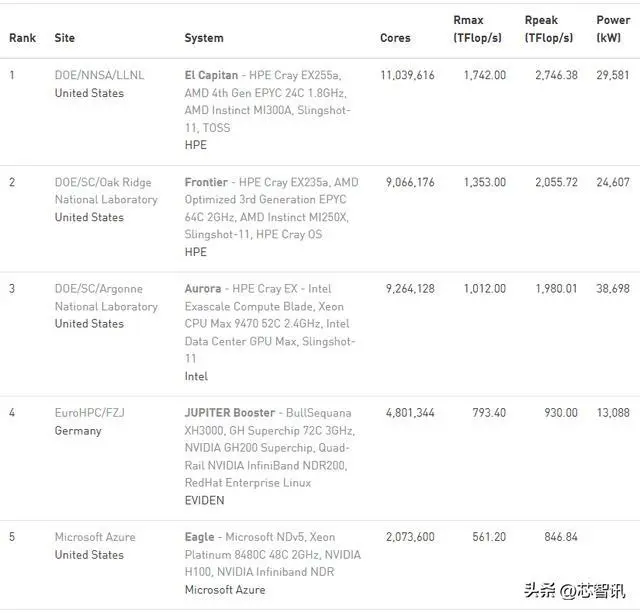Screen dimensions: 640x613
Task: Select the Rpeak (TFlop/s) column header
Action: tap(549, 28)
